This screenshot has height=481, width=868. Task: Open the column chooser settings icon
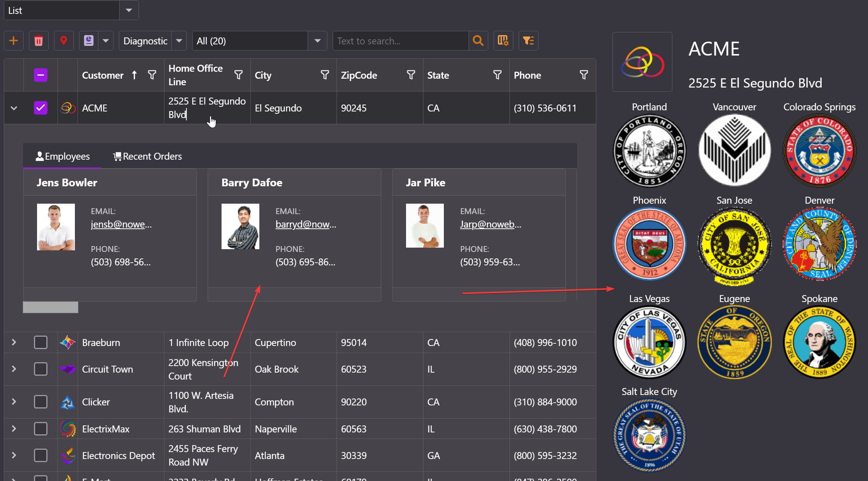tap(503, 41)
